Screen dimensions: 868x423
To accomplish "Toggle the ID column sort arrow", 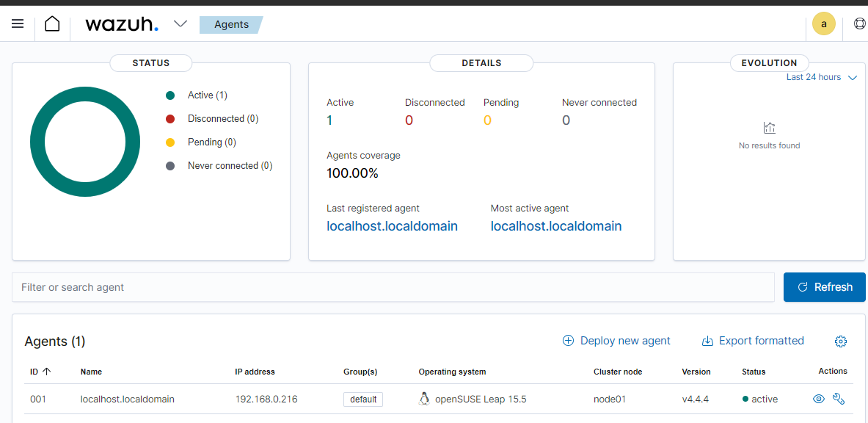I will click(48, 372).
